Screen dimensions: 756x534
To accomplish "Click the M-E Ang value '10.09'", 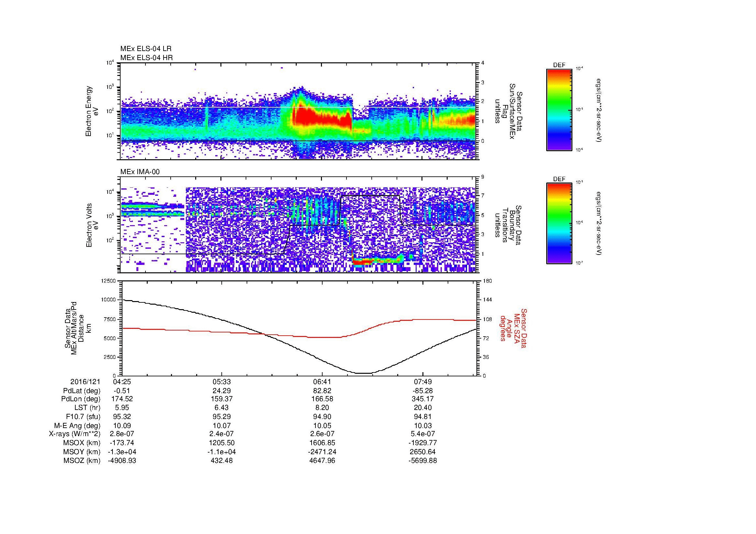I will pos(122,425).
